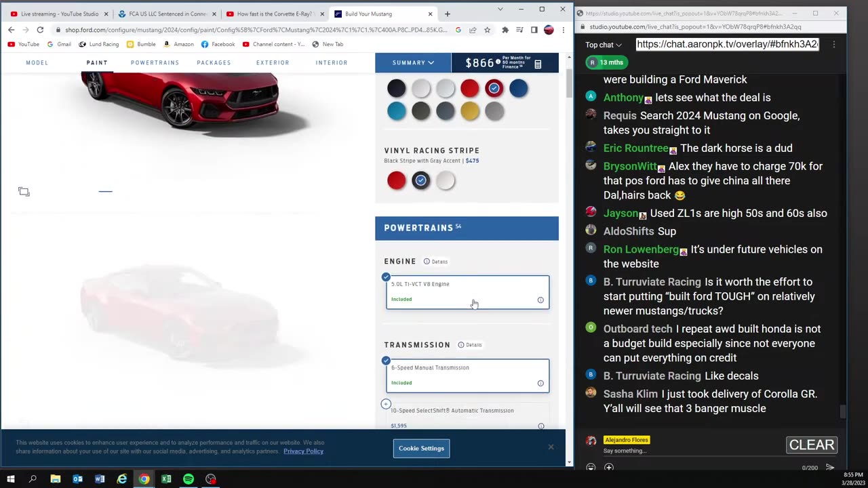This screenshot has height=488, width=868.
Task: Click Google icon in address bar
Action: coord(458,30)
